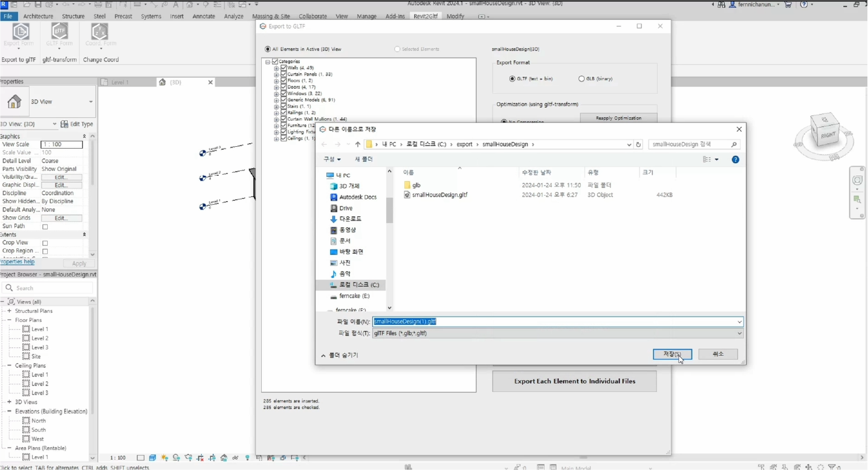Image resolution: width=868 pixels, height=470 pixels.
Task: Expand 3D Views in Project Browser
Action: 9,402
